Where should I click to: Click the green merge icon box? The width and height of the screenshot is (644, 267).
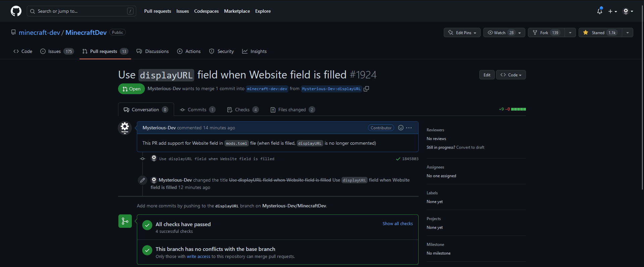point(125,221)
